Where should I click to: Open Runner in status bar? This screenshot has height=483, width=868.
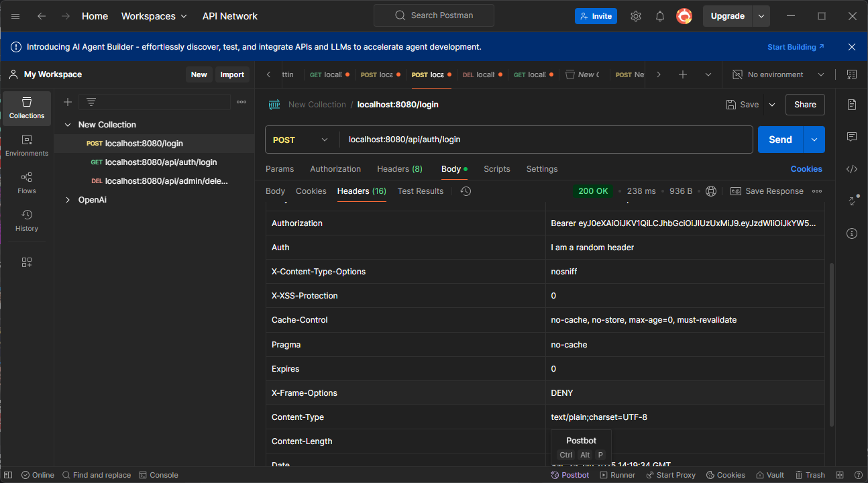pos(618,475)
